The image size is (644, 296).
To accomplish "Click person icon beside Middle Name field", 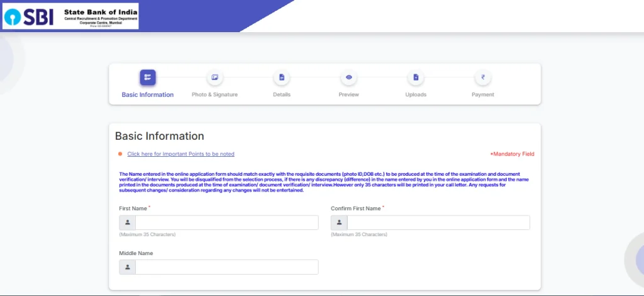I will 127,267.
